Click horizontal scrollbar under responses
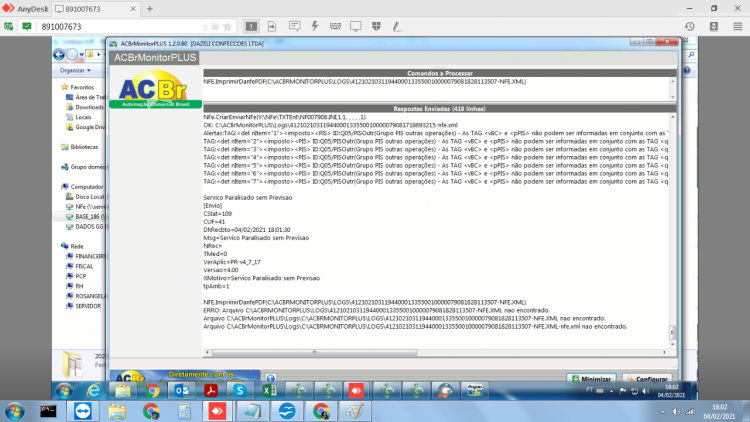 (435, 352)
